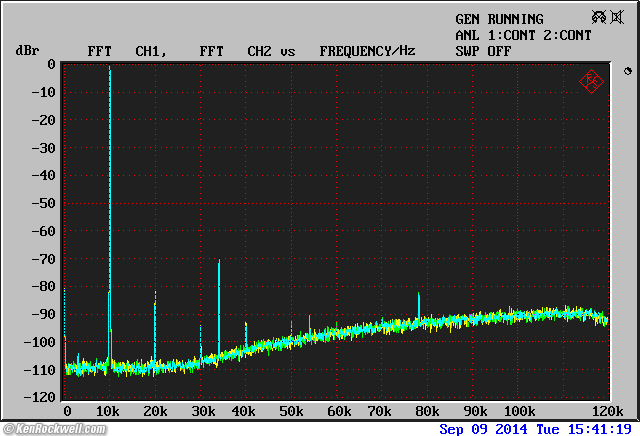Viewport: 640px width, 436px height.
Task: Toggle the SWP OFF sweep status
Action: click(x=483, y=50)
